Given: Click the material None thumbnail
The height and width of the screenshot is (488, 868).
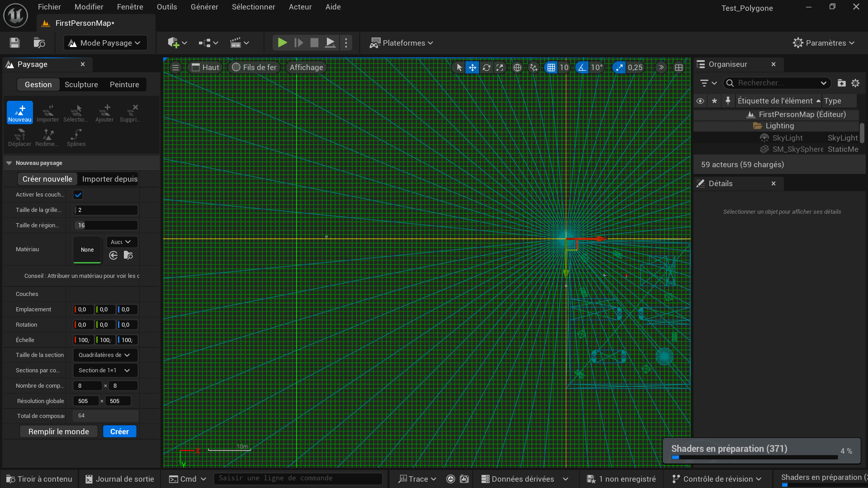Looking at the screenshot, I should 87,249.
